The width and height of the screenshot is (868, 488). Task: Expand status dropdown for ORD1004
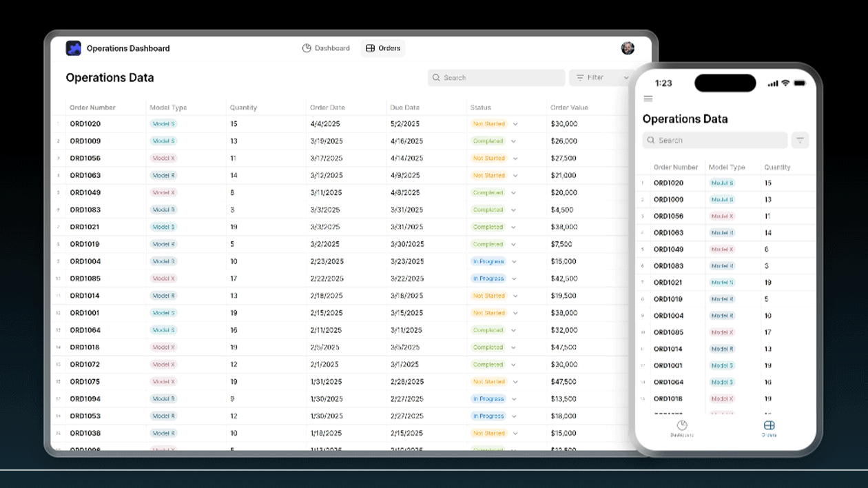pos(515,261)
